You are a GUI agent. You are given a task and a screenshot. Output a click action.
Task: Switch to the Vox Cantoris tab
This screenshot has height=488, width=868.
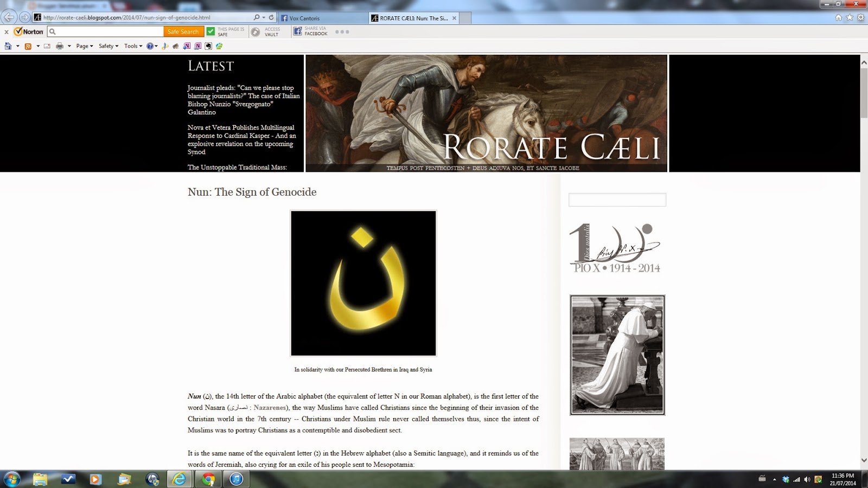322,18
